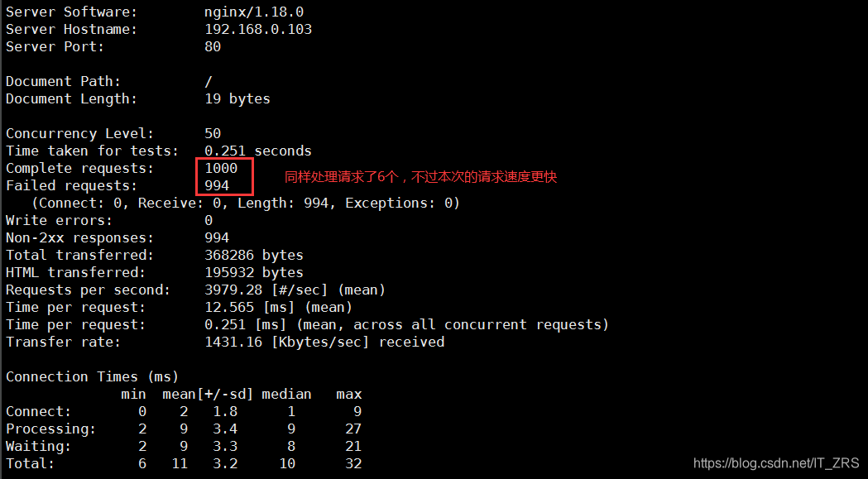Click the Processing row max value 27

click(353, 429)
